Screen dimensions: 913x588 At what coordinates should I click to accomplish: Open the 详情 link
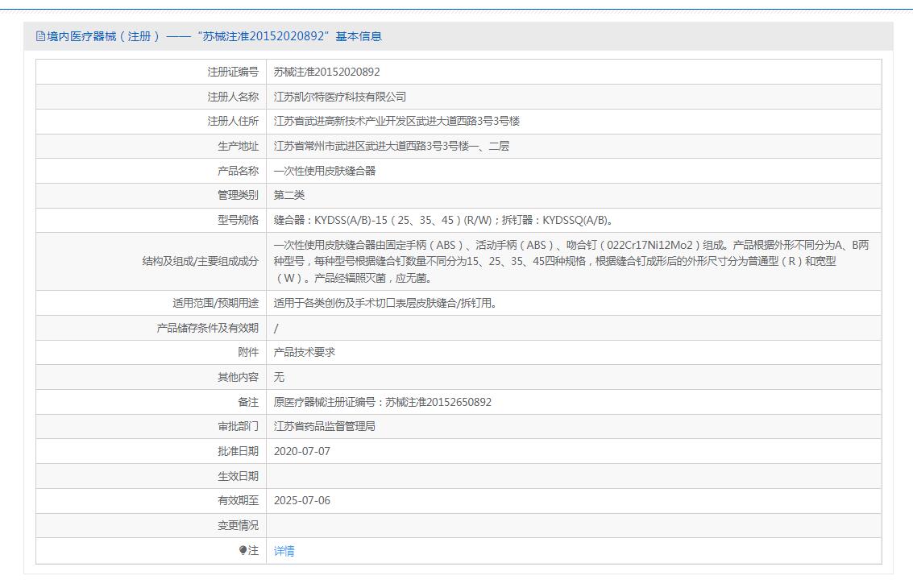(x=284, y=551)
